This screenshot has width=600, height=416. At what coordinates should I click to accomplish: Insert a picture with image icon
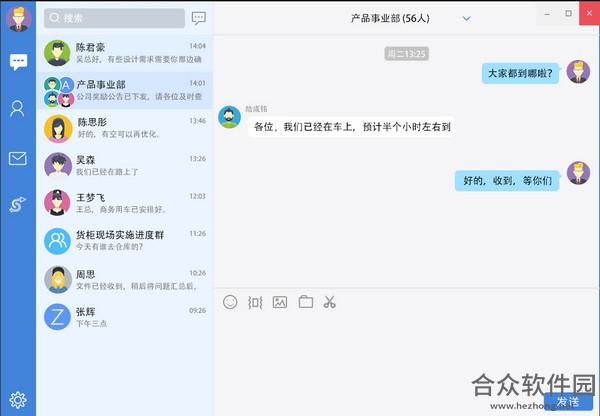[280, 302]
